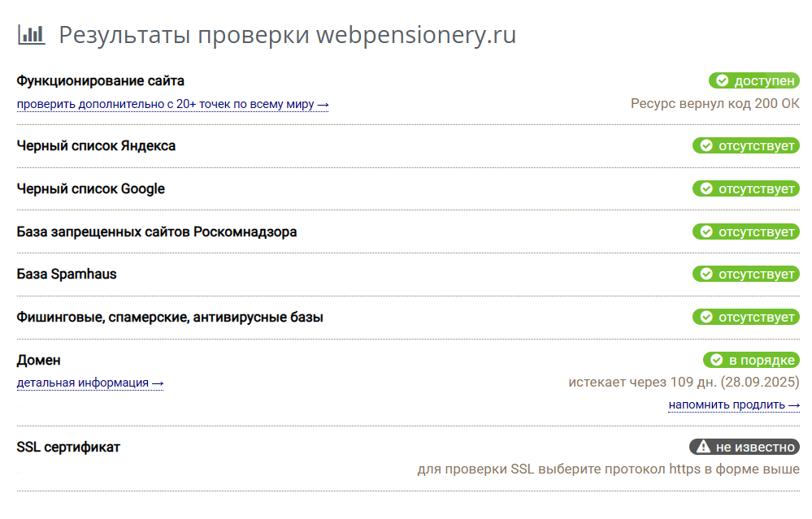Click the 'не известно' SSL status badge

coord(745,447)
